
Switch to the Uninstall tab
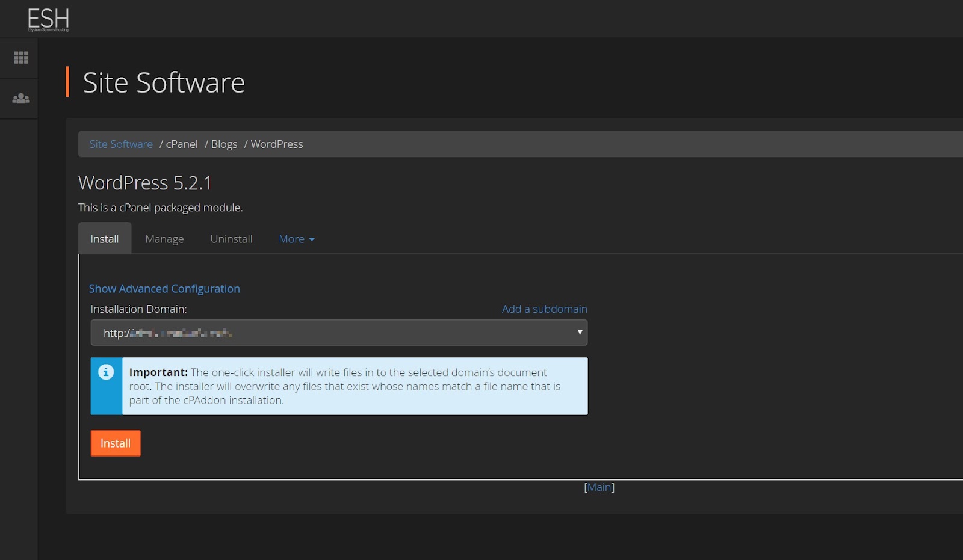pyautogui.click(x=231, y=239)
